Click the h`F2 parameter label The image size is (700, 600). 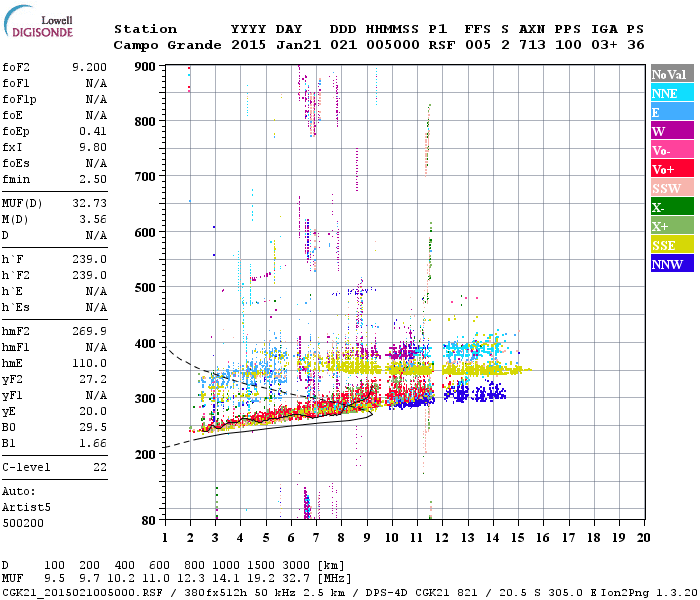16,275
